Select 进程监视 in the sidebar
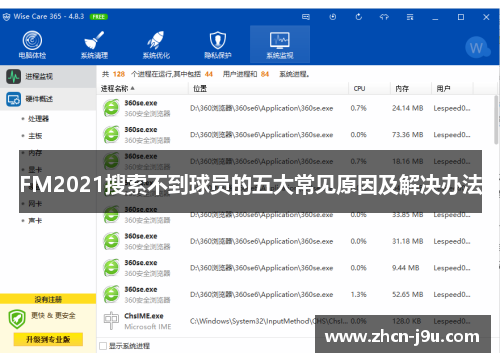This screenshot has height=362, width=500. 48,76
